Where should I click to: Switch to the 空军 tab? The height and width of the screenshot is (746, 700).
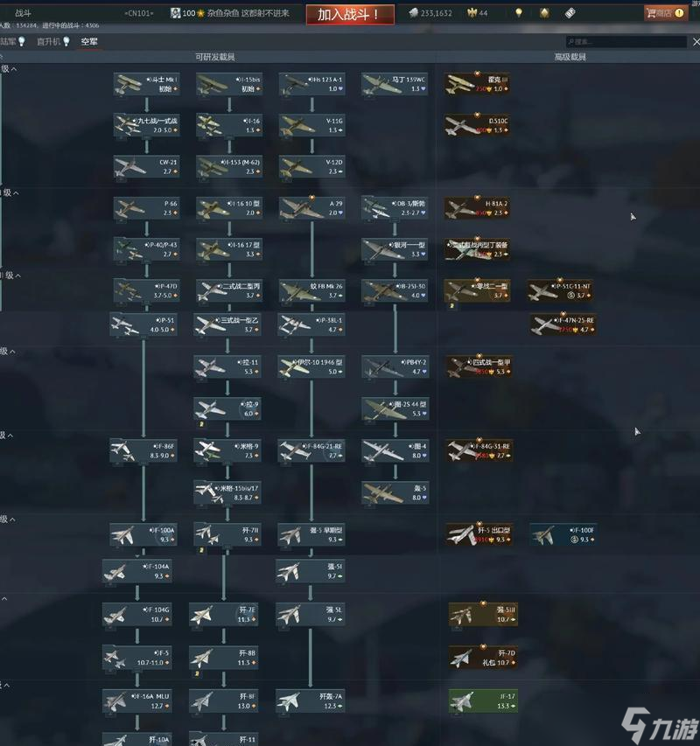coord(89,41)
